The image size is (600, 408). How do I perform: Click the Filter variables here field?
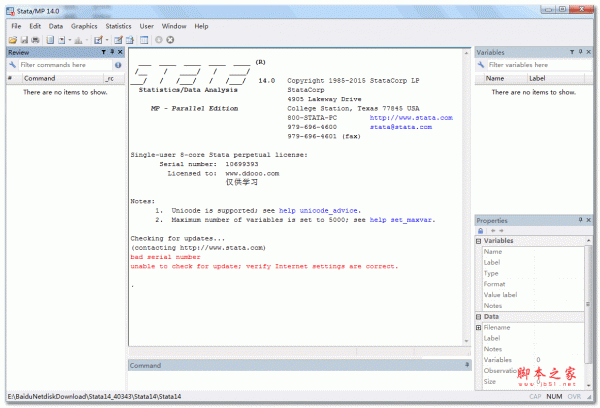[x=540, y=65]
